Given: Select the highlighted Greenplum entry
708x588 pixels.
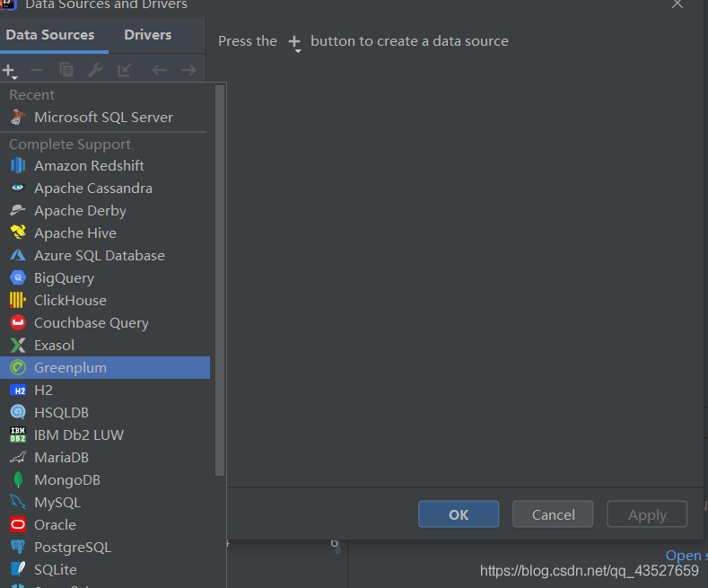Looking at the screenshot, I should 105,368.
